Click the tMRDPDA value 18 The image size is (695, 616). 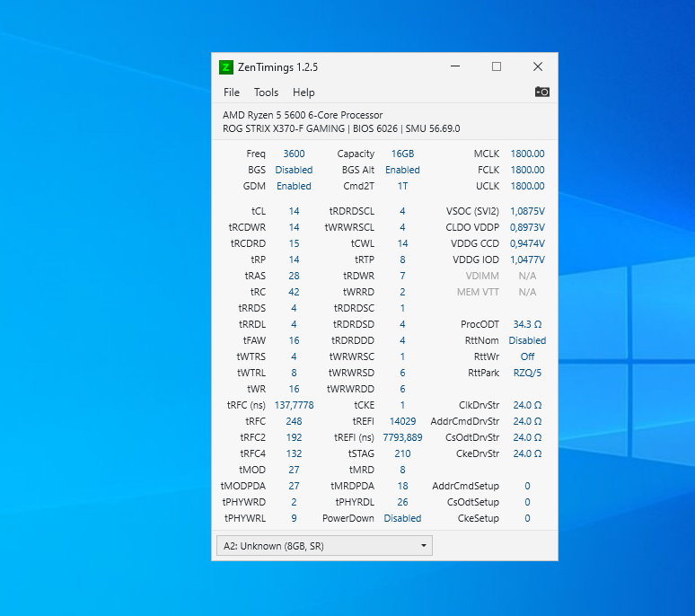click(402, 486)
